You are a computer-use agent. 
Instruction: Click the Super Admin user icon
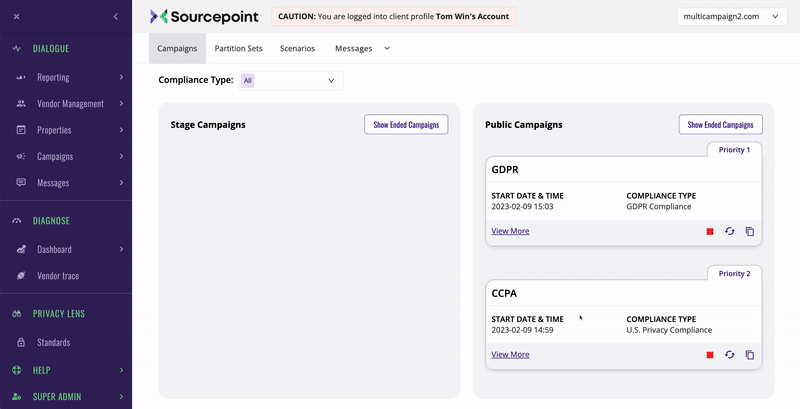pyautogui.click(x=17, y=397)
